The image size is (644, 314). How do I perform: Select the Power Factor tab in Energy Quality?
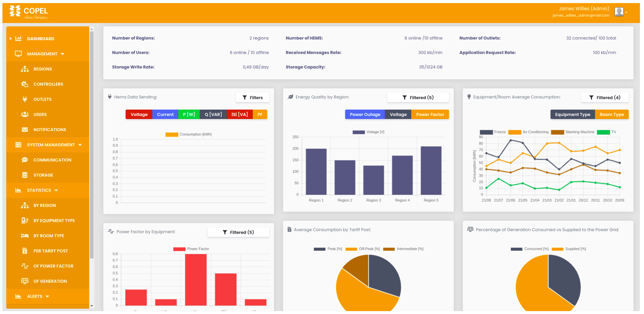(430, 115)
